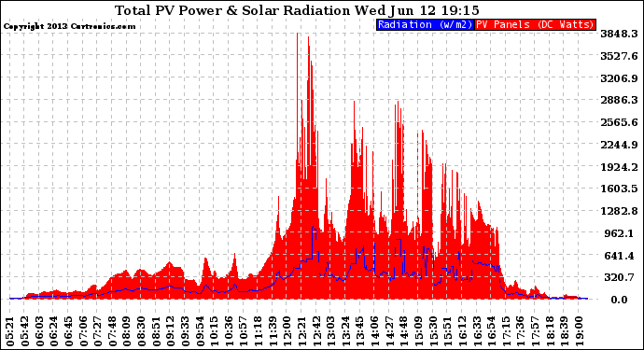
Task: Click the 19:00 time label
Action: [x=579, y=331]
